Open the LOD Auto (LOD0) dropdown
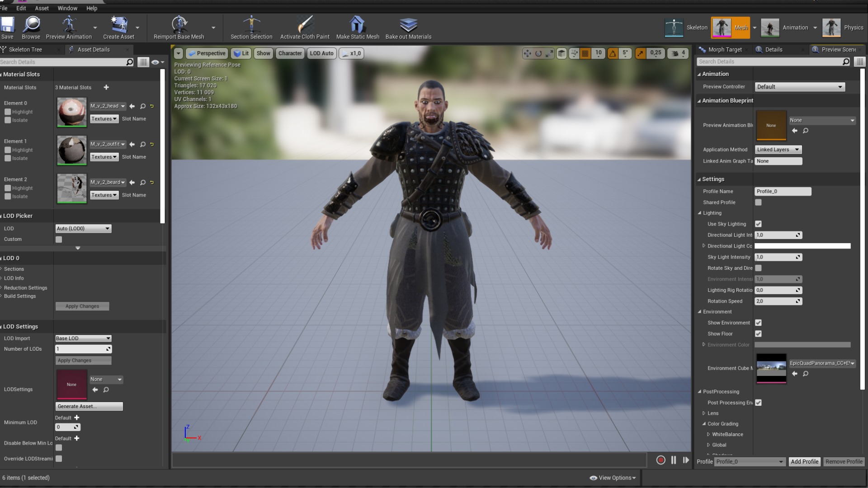This screenshot has width=868, height=488. coord(83,229)
